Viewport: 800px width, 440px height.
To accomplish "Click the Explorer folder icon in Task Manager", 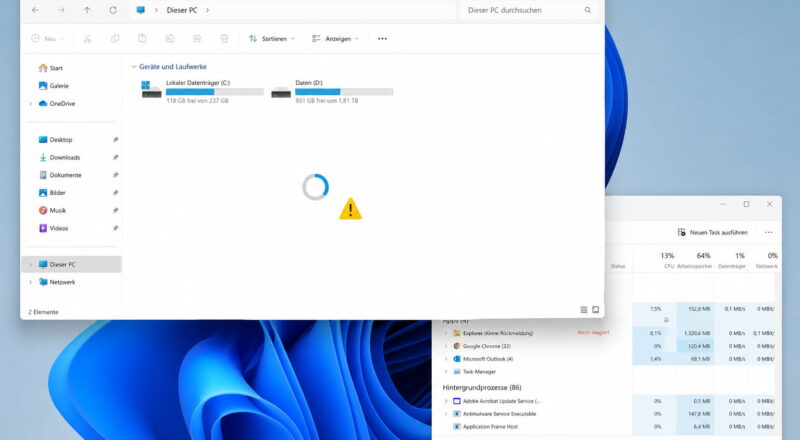I will (457, 333).
